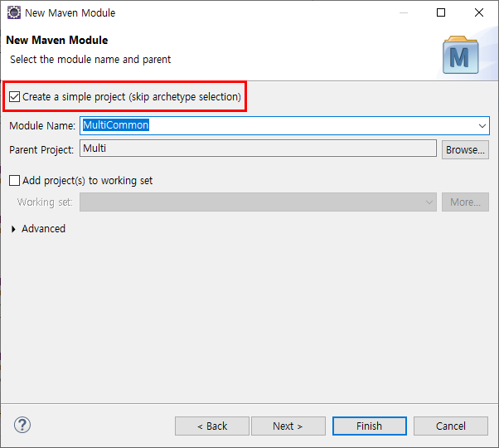
Task: Toggle Create a simple project checkbox
Action: coord(15,97)
